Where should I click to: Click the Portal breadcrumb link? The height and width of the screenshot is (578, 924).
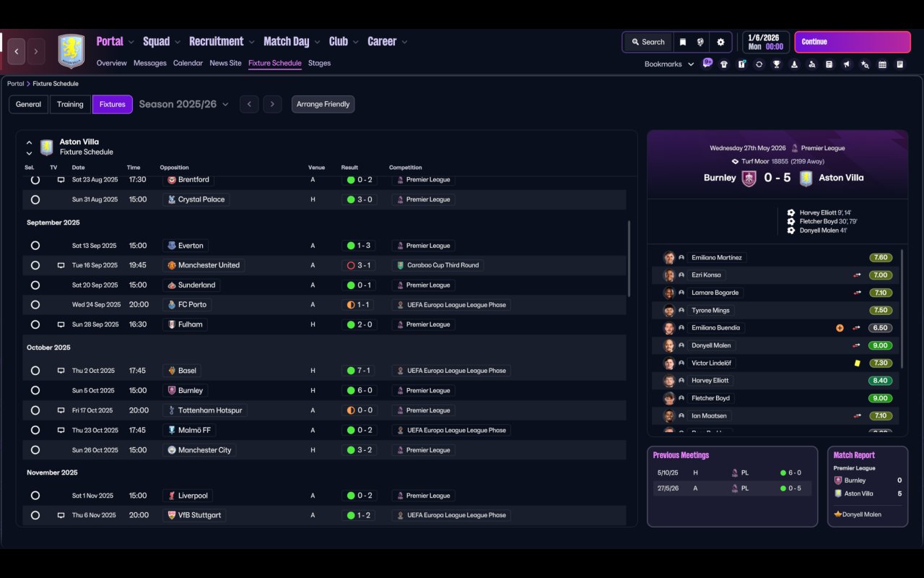coord(15,84)
